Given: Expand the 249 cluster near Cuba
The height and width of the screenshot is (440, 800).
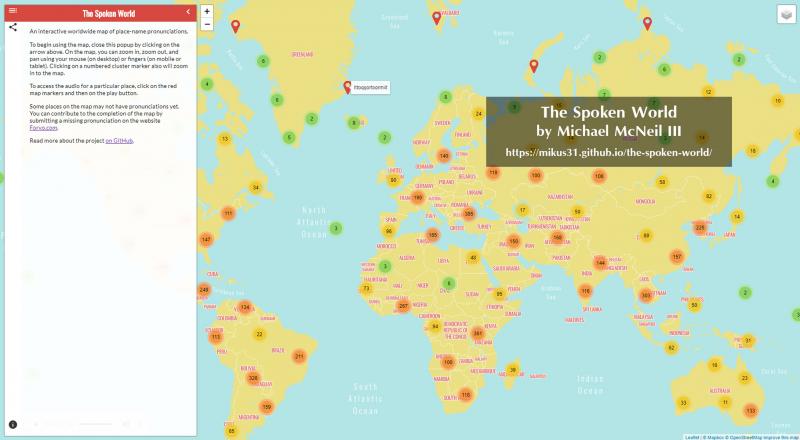Looking at the screenshot, I should (x=204, y=290).
